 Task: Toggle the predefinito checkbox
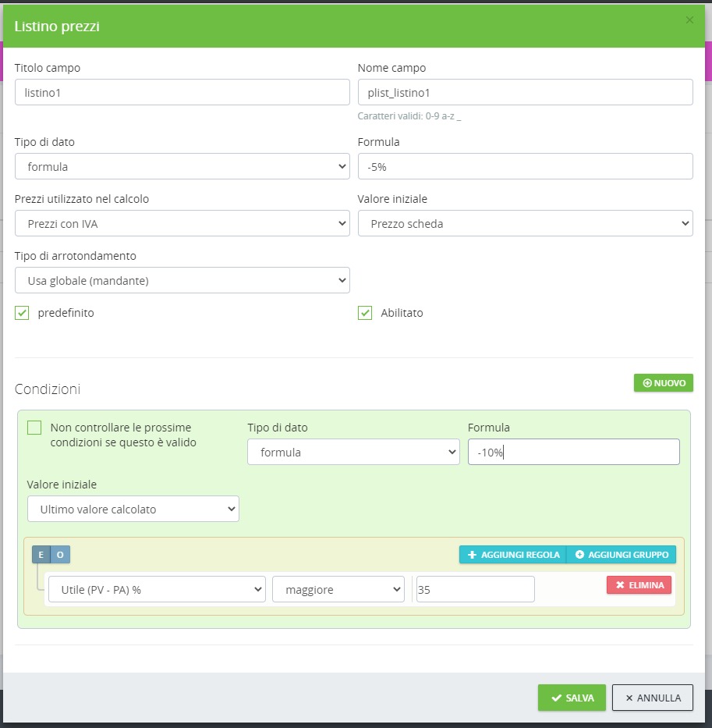[22, 313]
